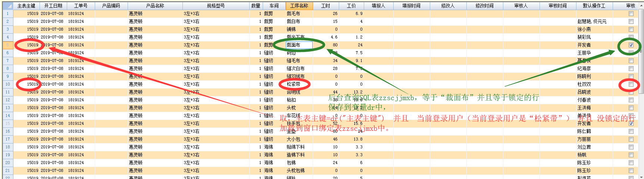Select row 5 via its row header

click(x=7, y=45)
